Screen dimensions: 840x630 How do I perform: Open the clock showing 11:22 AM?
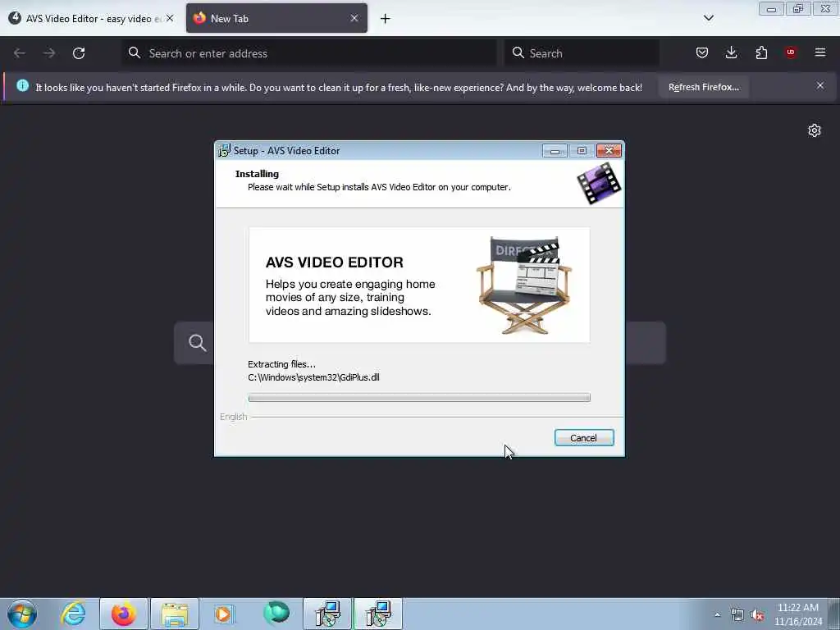click(x=798, y=614)
